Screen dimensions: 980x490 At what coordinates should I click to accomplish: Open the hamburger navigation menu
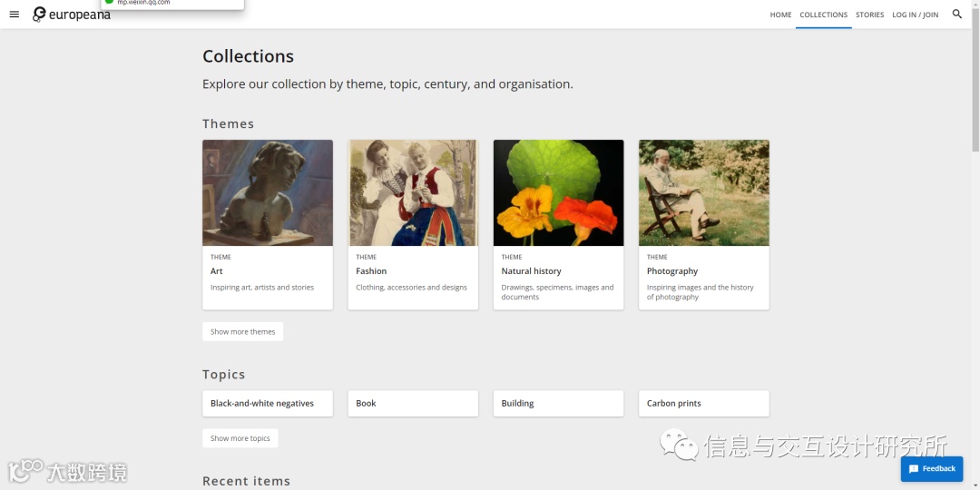[x=14, y=15]
